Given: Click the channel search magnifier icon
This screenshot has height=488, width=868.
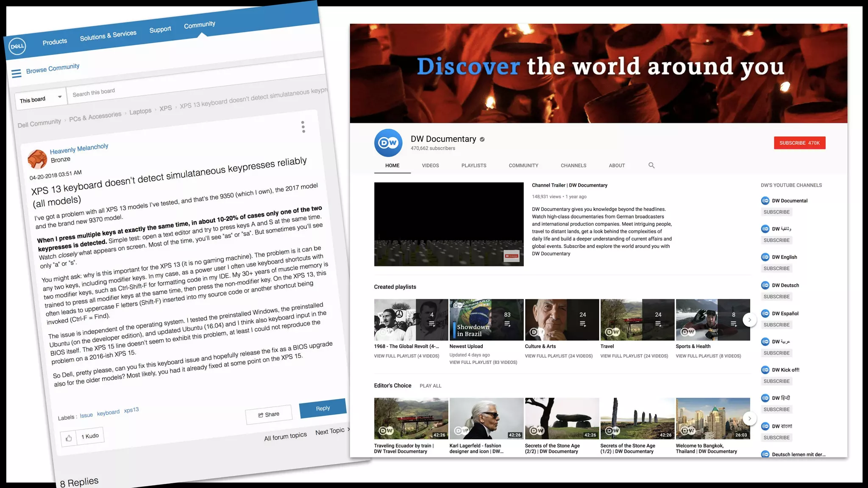Looking at the screenshot, I should pyautogui.click(x=651, y=165).
